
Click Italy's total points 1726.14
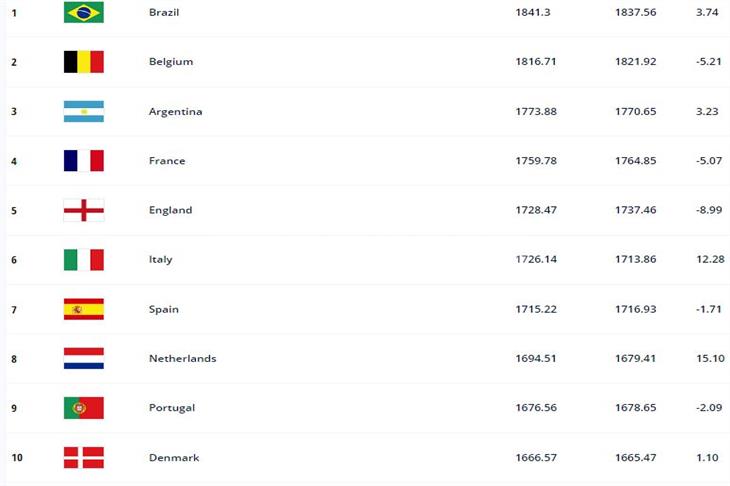pyautogui.click(x=536, y=259)
